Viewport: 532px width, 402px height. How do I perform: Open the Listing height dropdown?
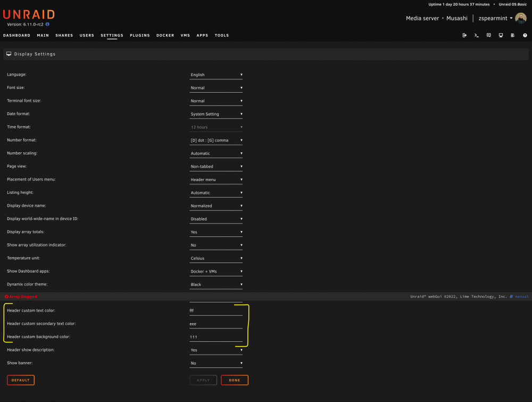click(216, 193)
